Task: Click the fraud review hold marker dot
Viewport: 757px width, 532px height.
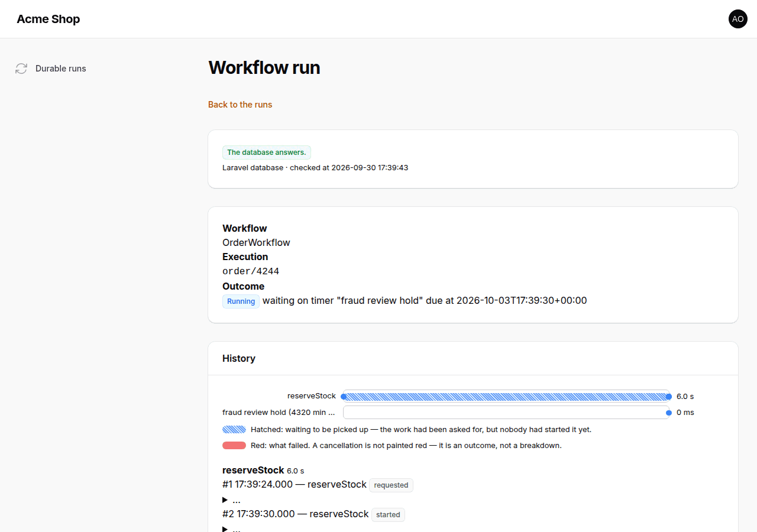Action: (x=669, y=413)
